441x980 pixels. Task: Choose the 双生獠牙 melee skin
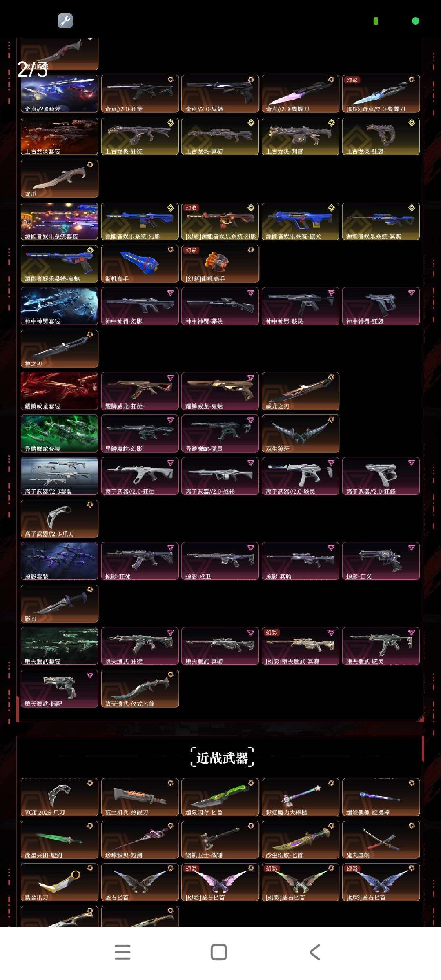coord(301,434)
